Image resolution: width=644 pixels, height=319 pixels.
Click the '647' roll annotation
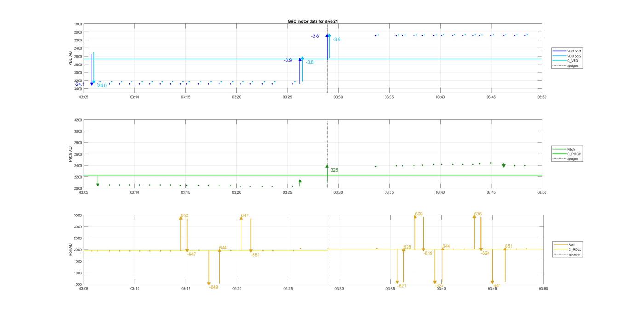click(245, 215)
